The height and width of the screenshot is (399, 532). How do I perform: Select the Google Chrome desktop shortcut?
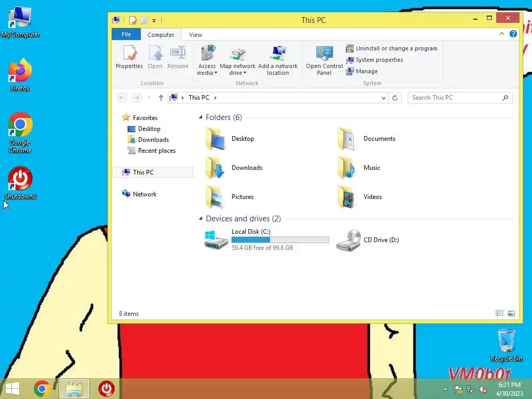click(20, 132)
